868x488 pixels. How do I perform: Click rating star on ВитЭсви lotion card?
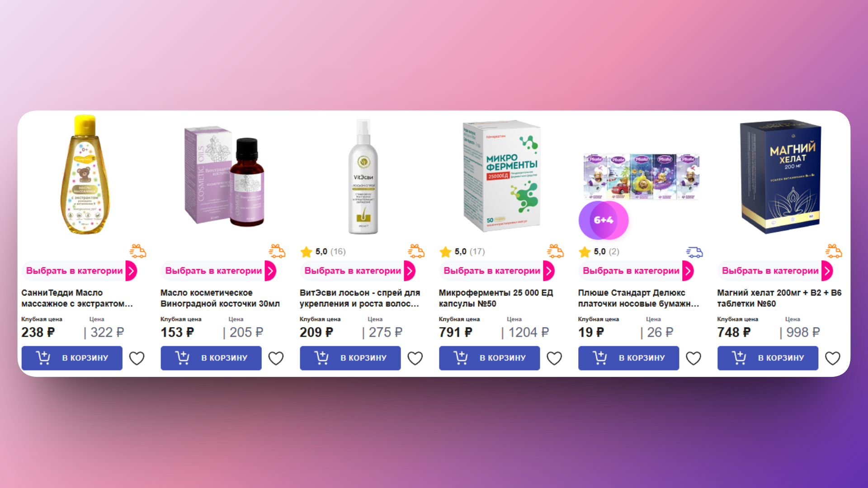click(x=307, y=252)
